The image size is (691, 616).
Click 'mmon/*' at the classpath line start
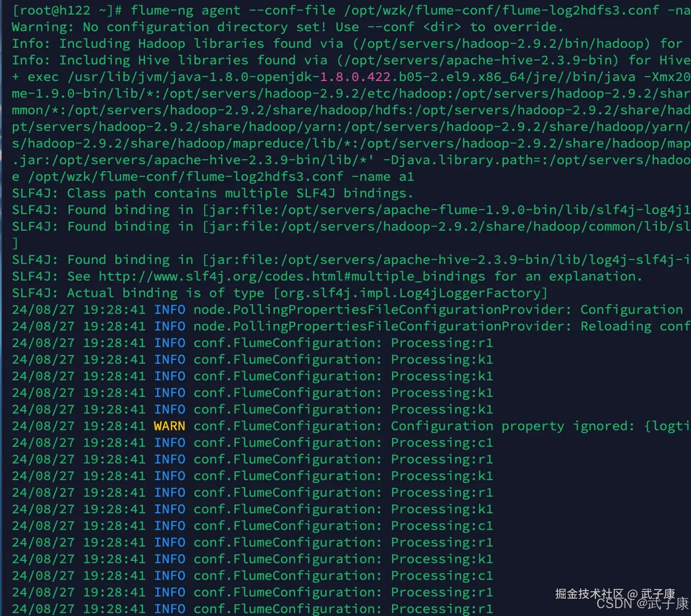35,110
